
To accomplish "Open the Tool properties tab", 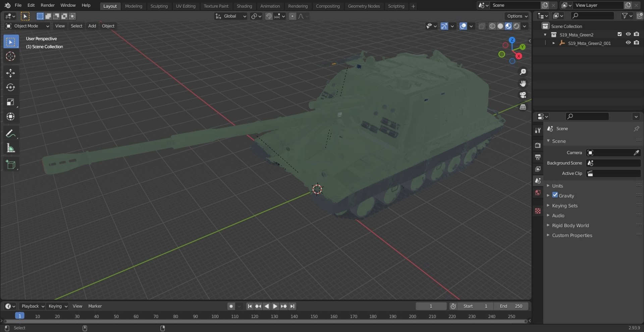I will point(538,130).
